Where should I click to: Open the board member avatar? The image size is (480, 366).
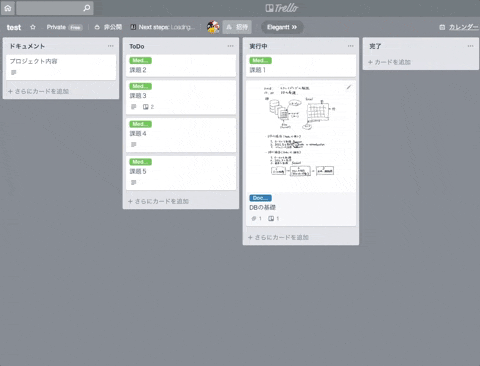(x=213, y=27)
